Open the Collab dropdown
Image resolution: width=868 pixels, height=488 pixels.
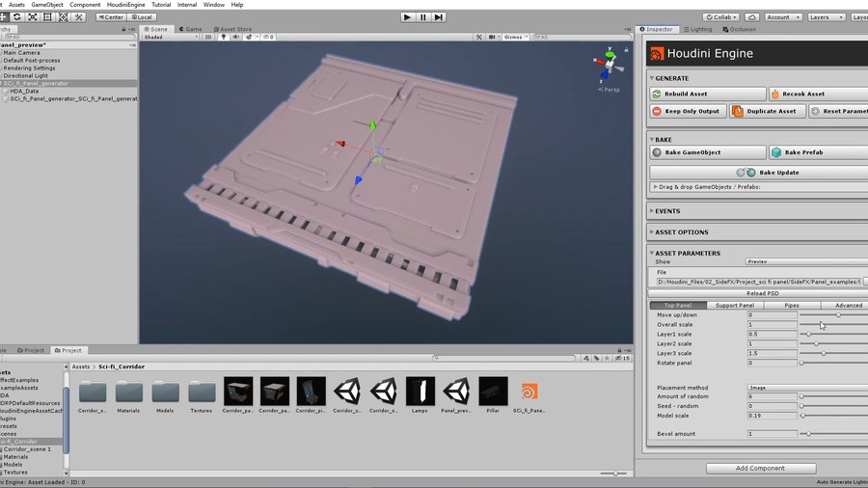coord(721,17)
